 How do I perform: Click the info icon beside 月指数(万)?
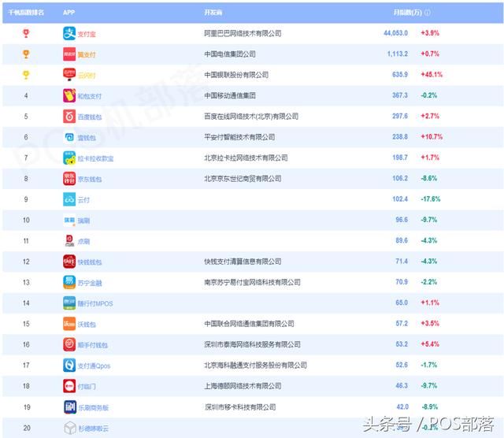click(428, 13)
